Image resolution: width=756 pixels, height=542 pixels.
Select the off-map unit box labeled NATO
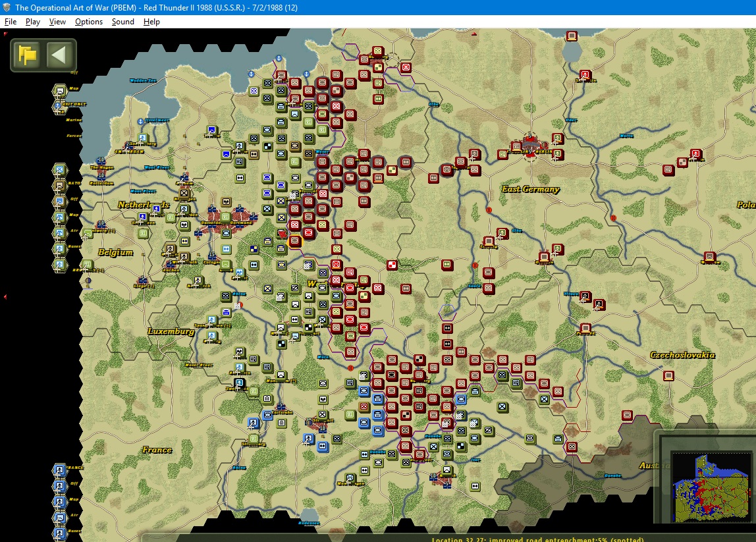(59, 184)
